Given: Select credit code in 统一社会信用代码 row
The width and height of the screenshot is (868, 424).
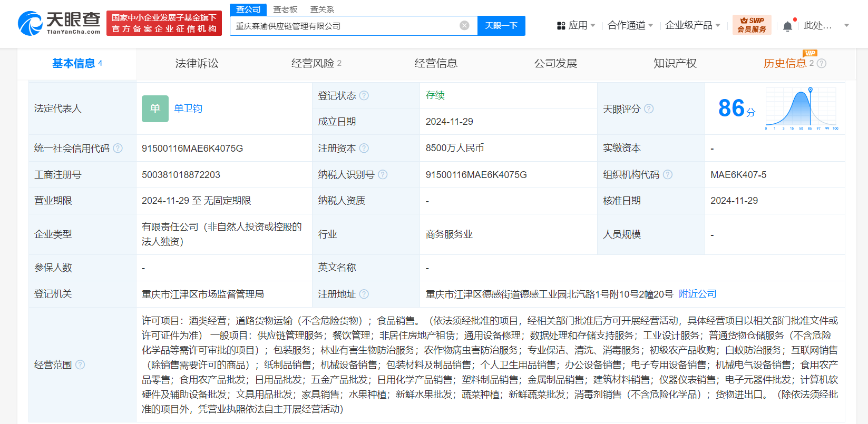Looking at the screenshot, I should pos(192,149).
